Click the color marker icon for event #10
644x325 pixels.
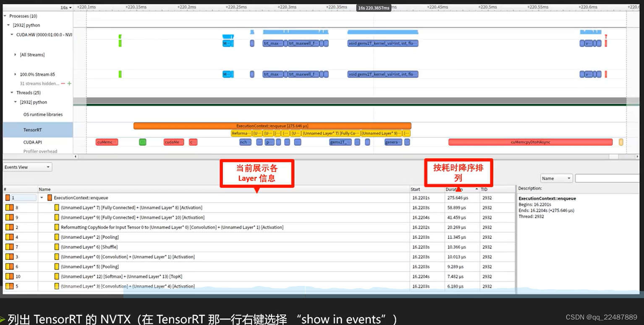[x=10, y=277]
